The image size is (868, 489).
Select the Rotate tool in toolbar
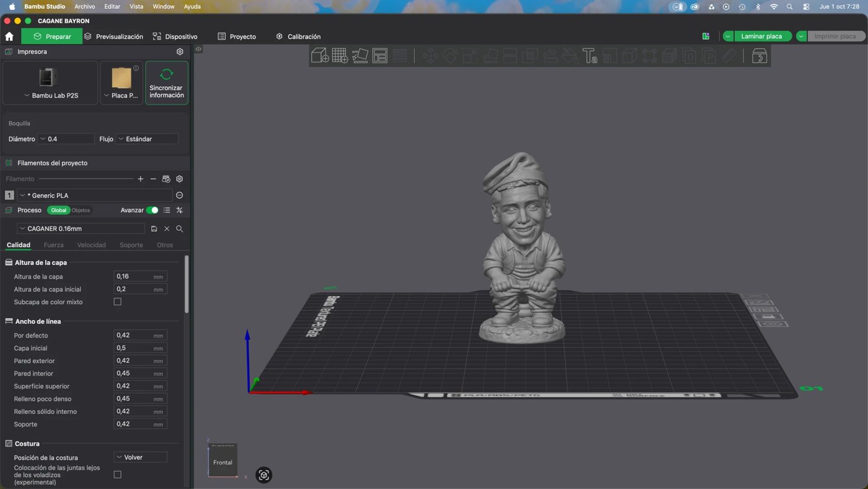click(449, 56)
